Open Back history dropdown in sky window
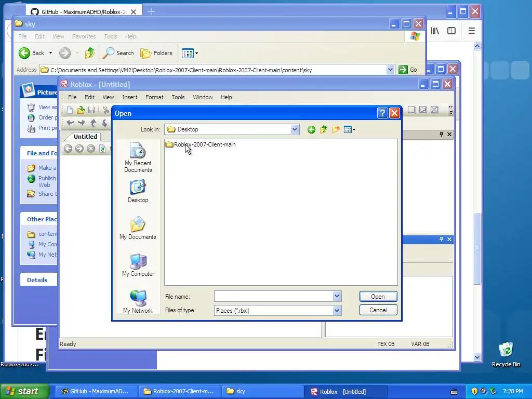The height and width of the screenshot is (399, 532). coord(50,53)
